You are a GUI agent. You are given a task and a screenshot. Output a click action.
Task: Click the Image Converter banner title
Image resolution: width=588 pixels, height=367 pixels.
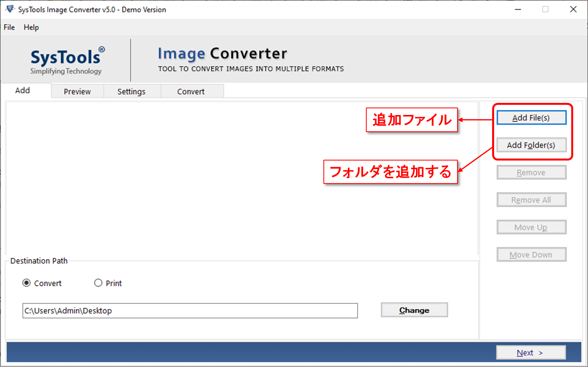[x=222, y=53]
